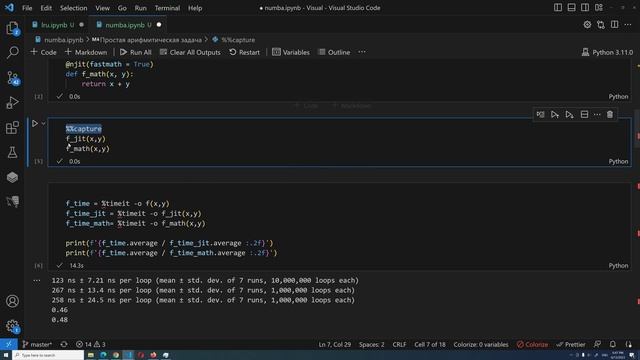Screen dimensions: 640x360
Task: Open the Manage gear menu
Action: click(x=12, y=326)
